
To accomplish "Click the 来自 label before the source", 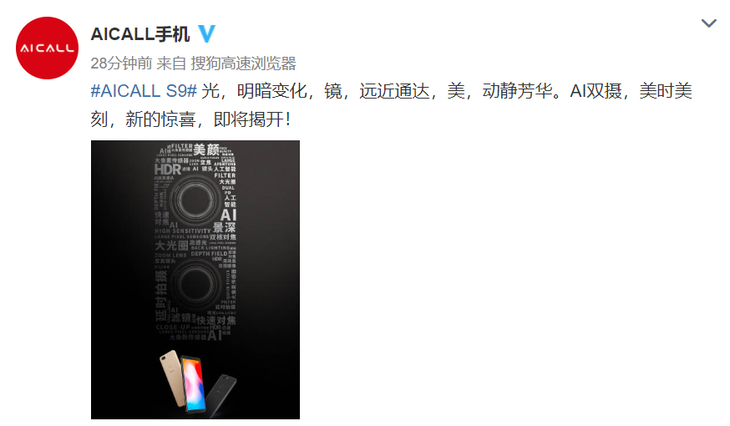I will click(171, 63).
